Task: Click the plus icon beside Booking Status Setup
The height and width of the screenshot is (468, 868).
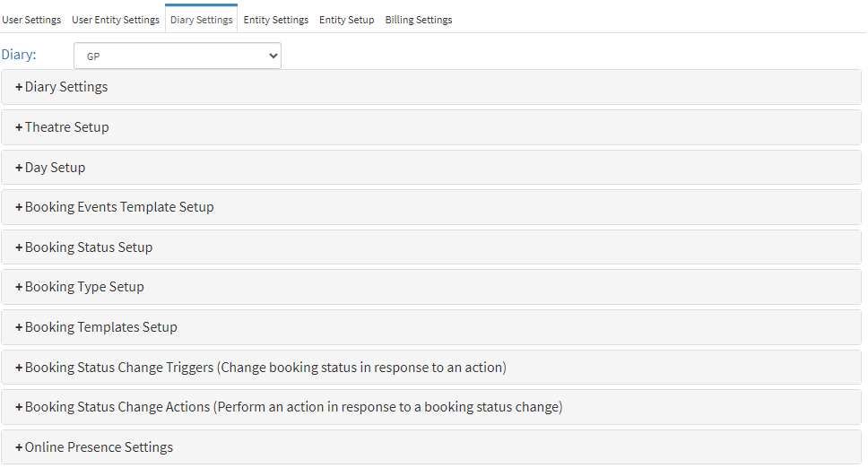Action: tap(19, 247)
